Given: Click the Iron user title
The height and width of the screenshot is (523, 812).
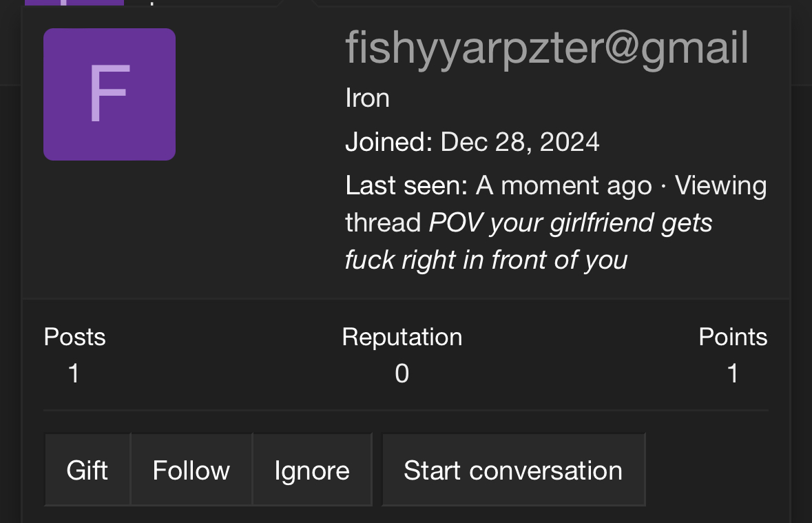Looking at the screenshot, I should click(x=367, y=98).
